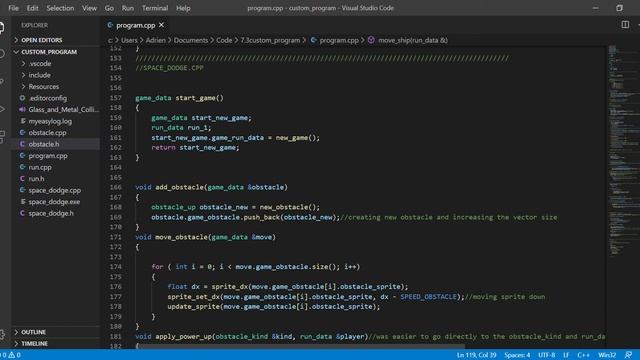Viewport: 640px width, 360px height.
Task: Click Users in the breadcrumb
Action: click(129, 40)
